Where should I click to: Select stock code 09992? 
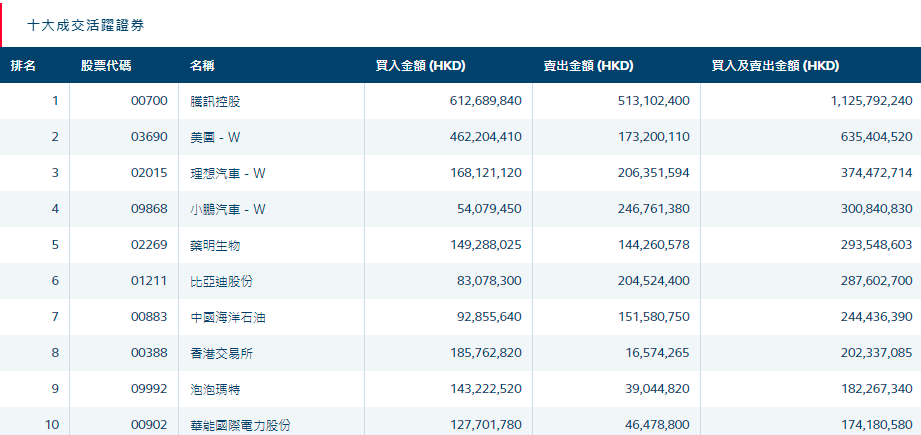149,389
